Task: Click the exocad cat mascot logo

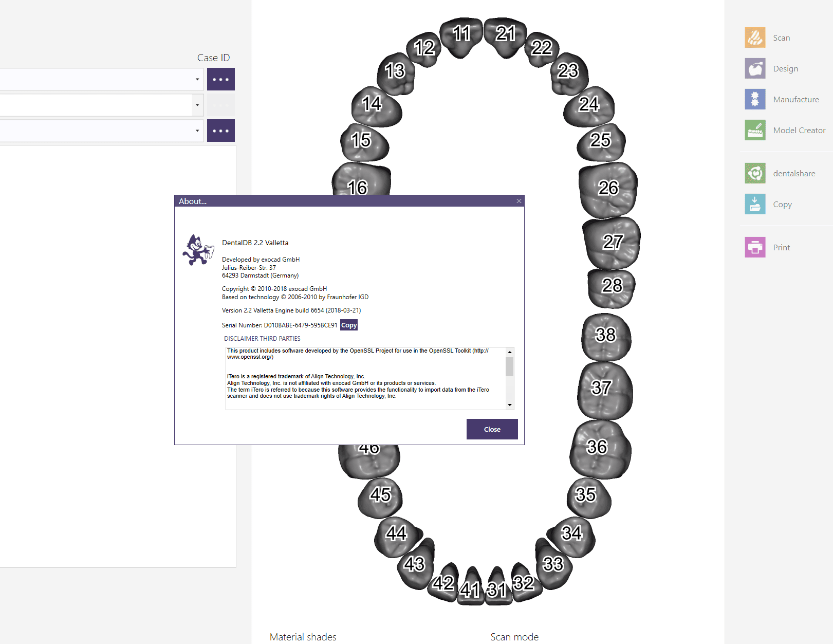Action: pos(198,250)
